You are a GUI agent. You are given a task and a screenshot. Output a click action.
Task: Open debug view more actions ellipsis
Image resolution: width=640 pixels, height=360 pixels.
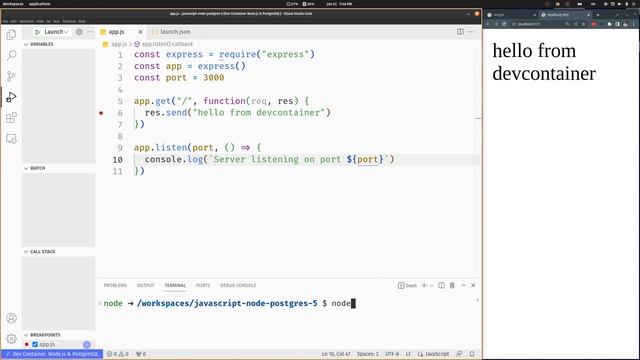click(90, 31)
